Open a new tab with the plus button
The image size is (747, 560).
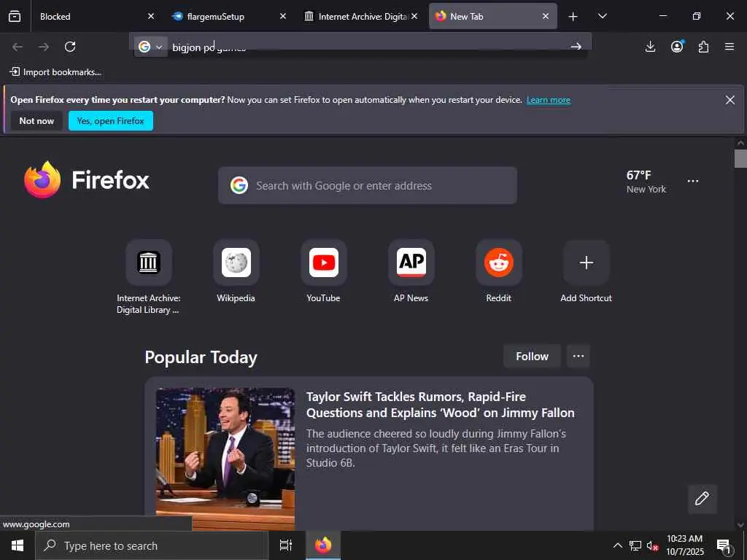point(573,17)
